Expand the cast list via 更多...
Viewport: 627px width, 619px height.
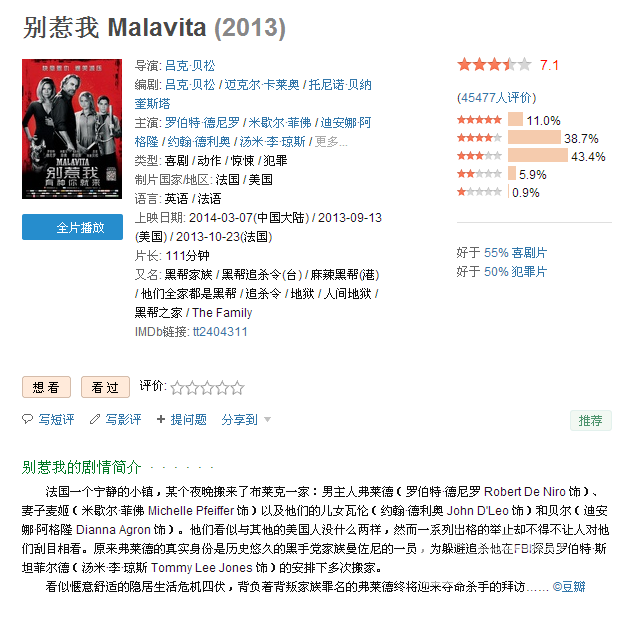point(331,142)
